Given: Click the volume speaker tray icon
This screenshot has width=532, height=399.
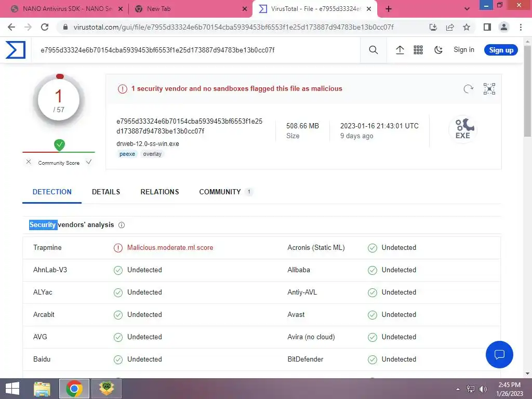Looking at the screenshot, I should point(483,389).
